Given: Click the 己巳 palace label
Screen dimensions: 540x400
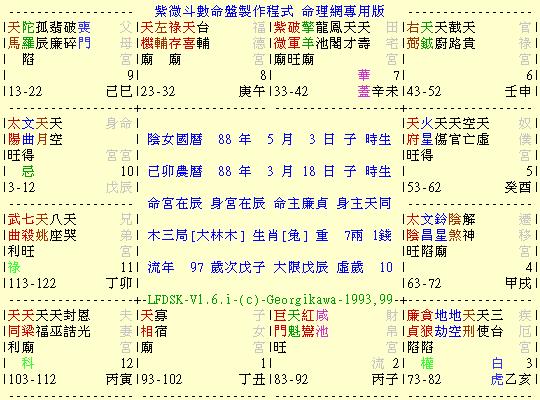Looking at the screenshot, I should click(119, 91).
